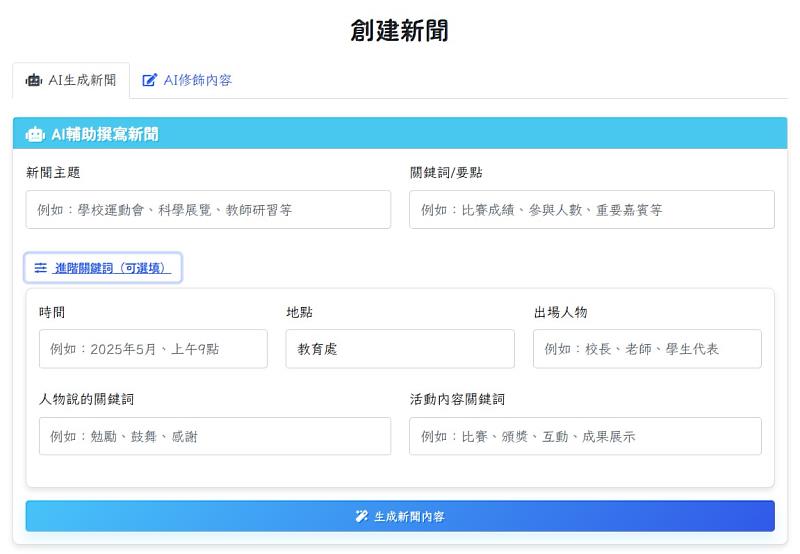The image size is (800, 554).
Task: Click into the 關鍵詞/要點 text box
Action: tap(591, 210)
